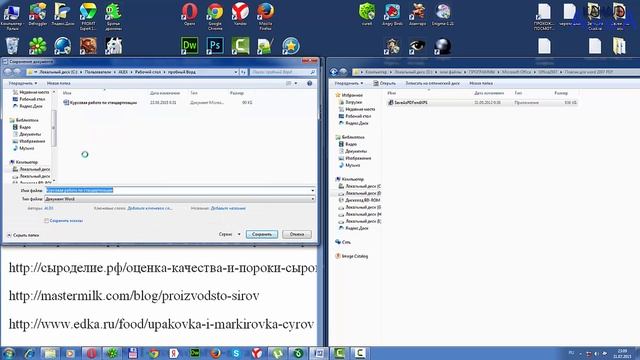Select the Курсовая работа document file
Screen dimensions: 640x360
(x=100, y=102)
